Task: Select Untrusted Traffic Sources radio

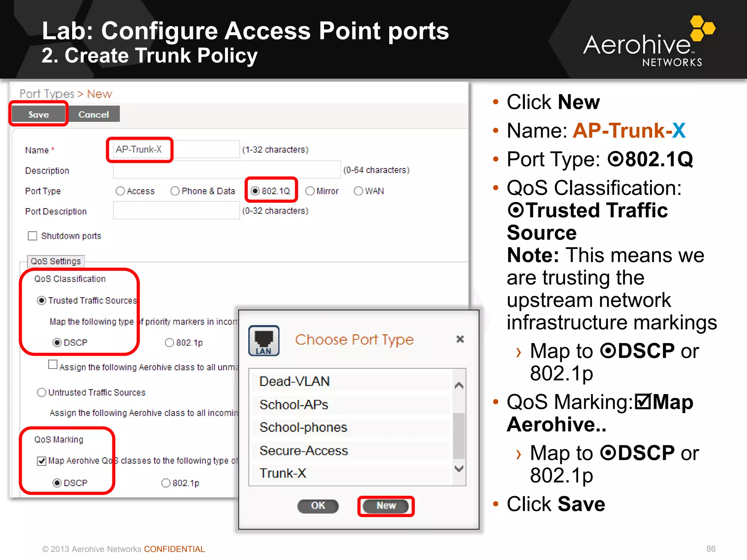Action: click(x=42, y=392)
